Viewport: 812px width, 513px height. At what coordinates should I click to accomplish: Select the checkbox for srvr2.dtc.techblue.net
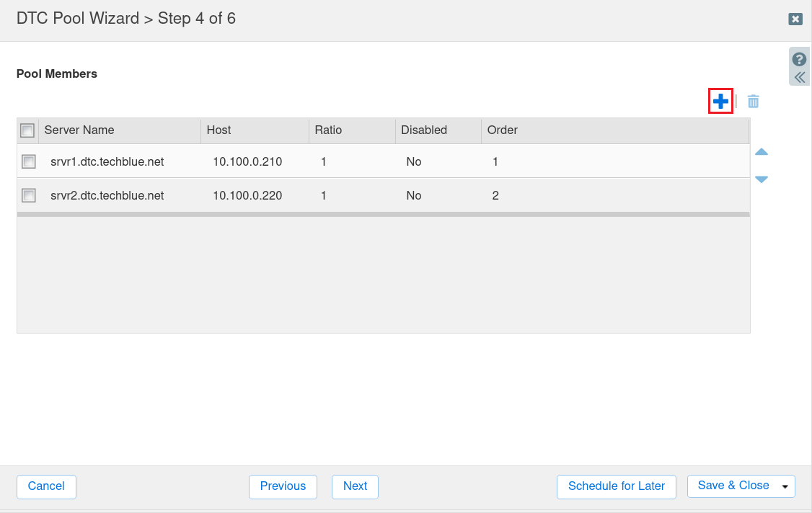click(x=28, y=195)
